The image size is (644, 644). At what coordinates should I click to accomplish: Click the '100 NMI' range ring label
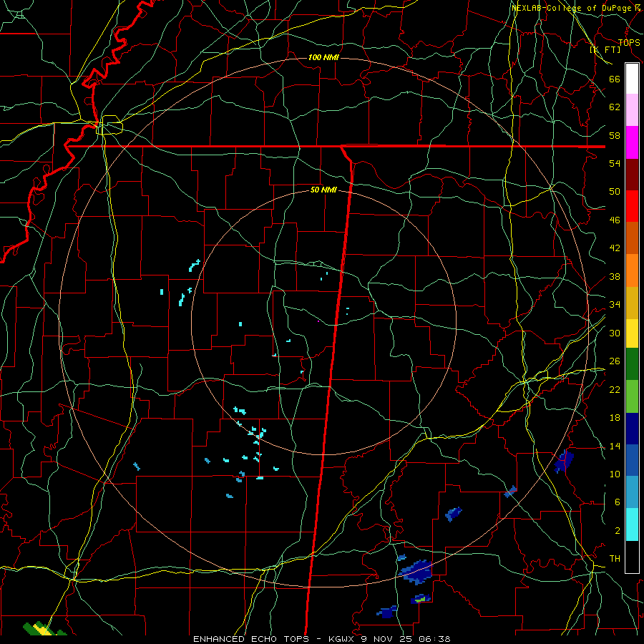pos(323,57)
